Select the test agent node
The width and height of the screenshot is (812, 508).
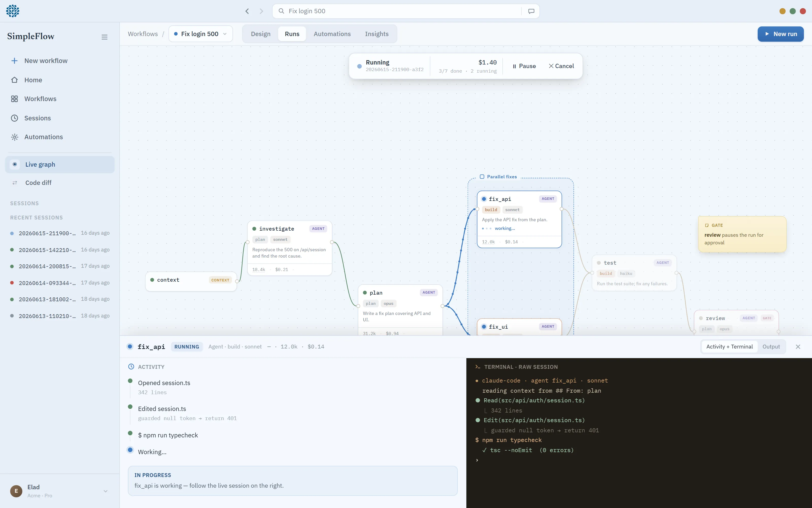click(634, 273)
